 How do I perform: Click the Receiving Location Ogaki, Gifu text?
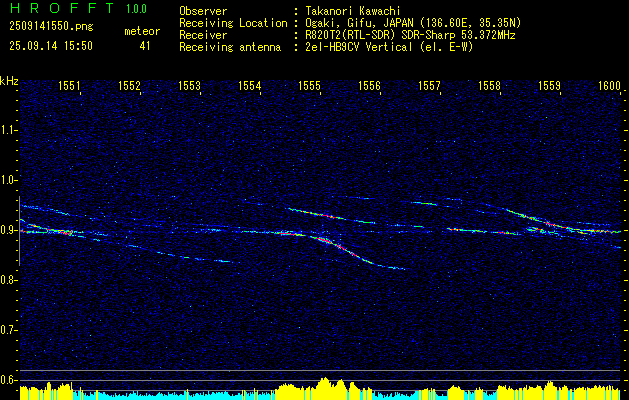pos(413,23)
